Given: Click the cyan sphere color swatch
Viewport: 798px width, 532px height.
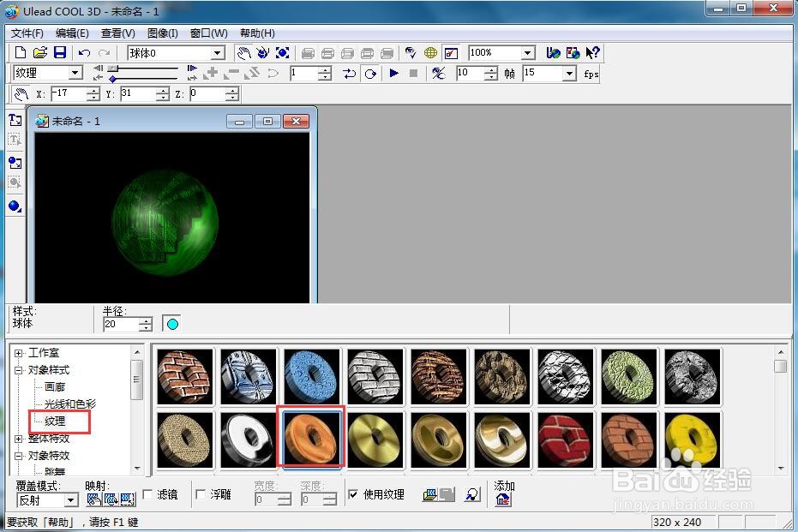Looking at the screenshot, I should click(x=172, y=324).
